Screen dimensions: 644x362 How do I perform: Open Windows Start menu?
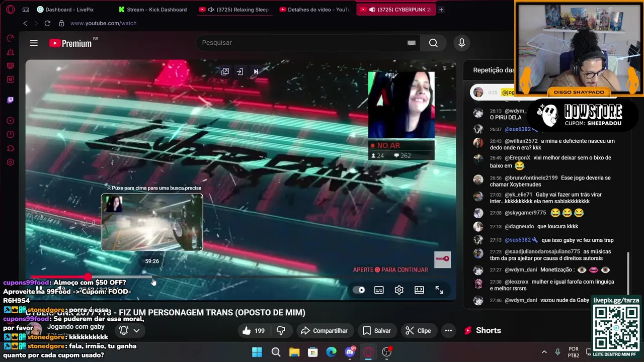click(x=257, y=352)
